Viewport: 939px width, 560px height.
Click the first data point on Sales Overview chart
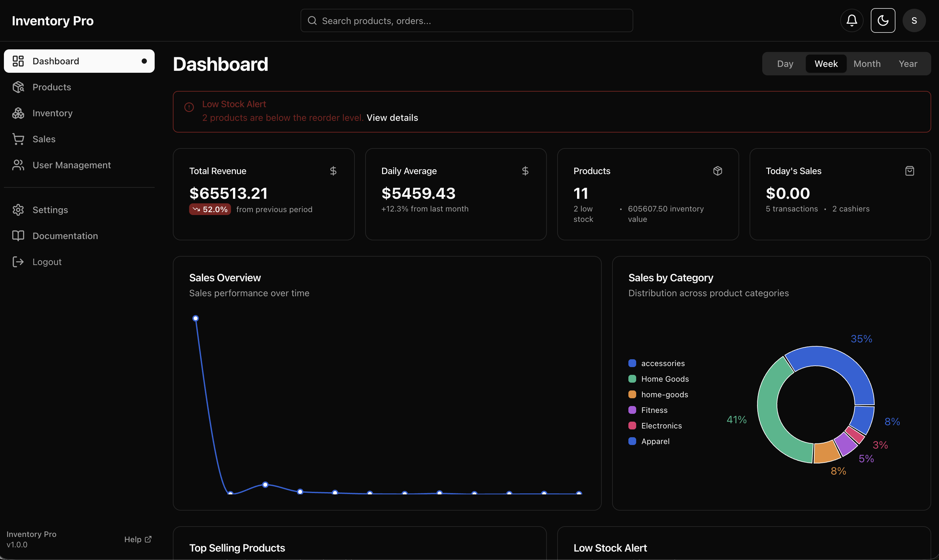pos(196,318)
